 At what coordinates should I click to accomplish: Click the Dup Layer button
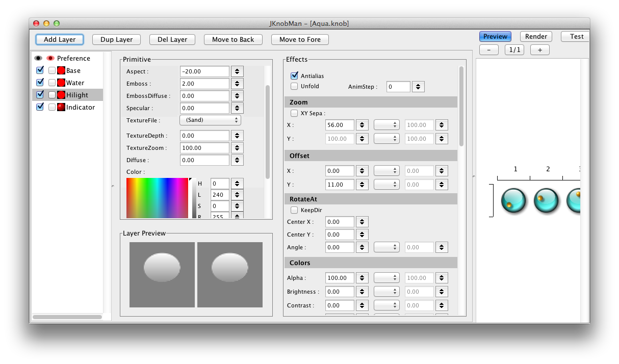coord(116,39)
